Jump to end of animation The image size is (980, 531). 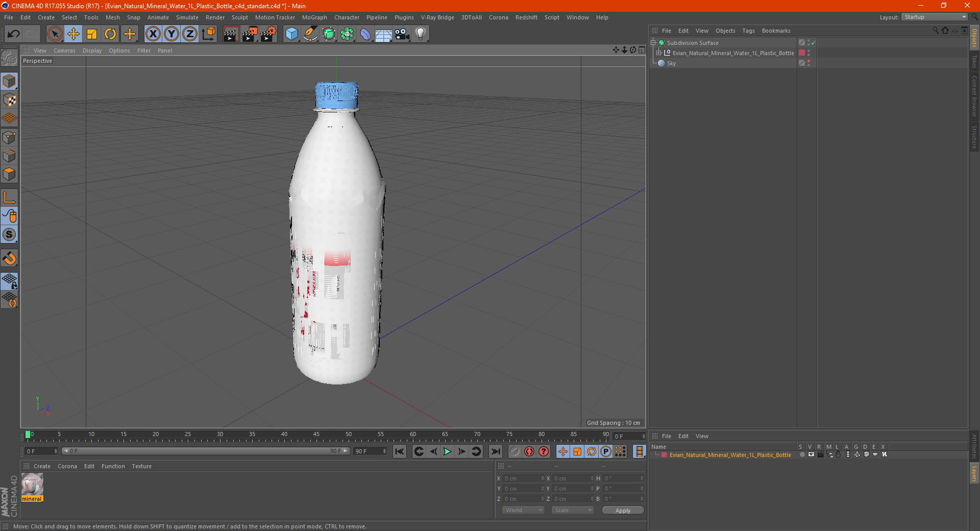[x=495, y=451]
